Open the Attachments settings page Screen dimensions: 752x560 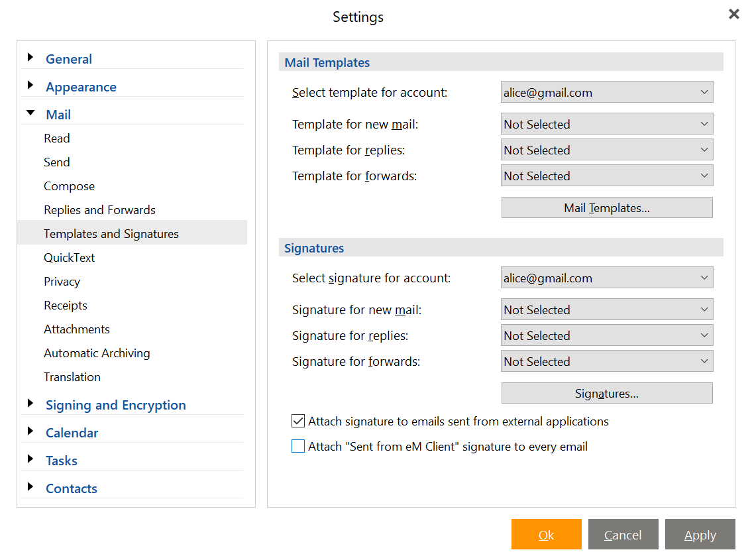[x=77, y=329]
